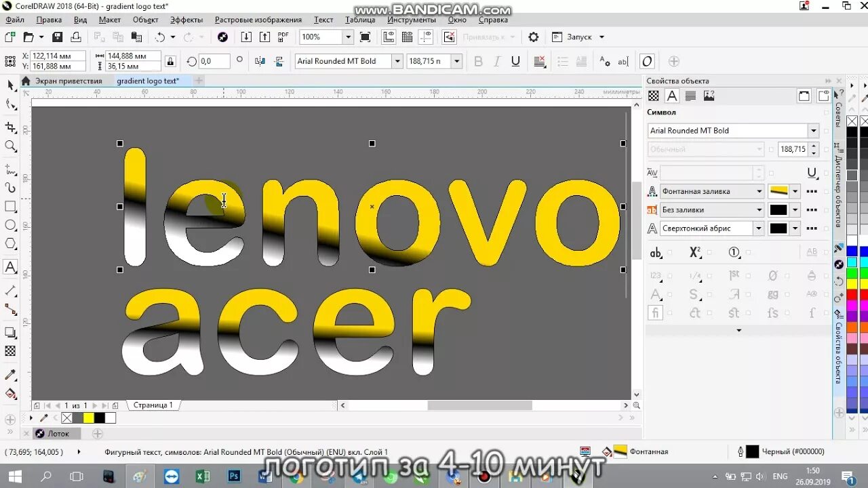Open the Файл menu
The height and width of the screenshot is (488, 868).
point(14,20)
